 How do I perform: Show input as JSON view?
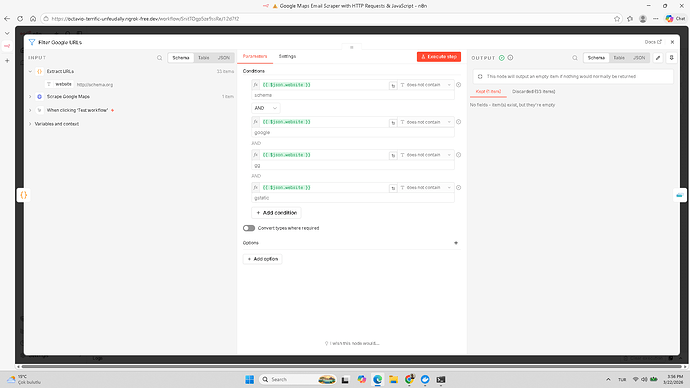224,58
